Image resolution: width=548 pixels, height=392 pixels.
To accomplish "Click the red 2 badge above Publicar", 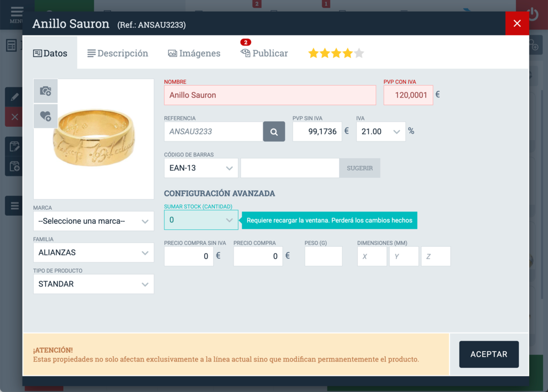I will [246, 42].
